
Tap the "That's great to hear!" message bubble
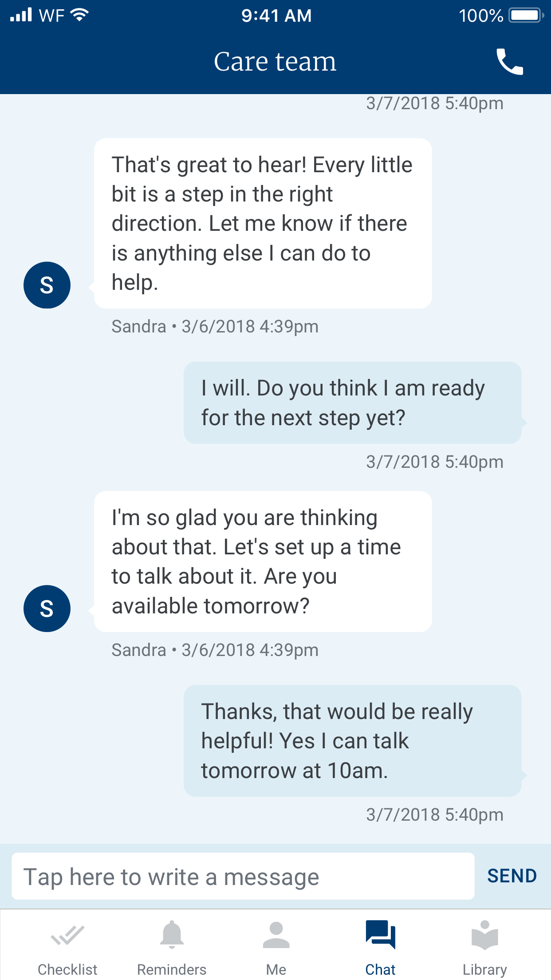coord(263,223)
